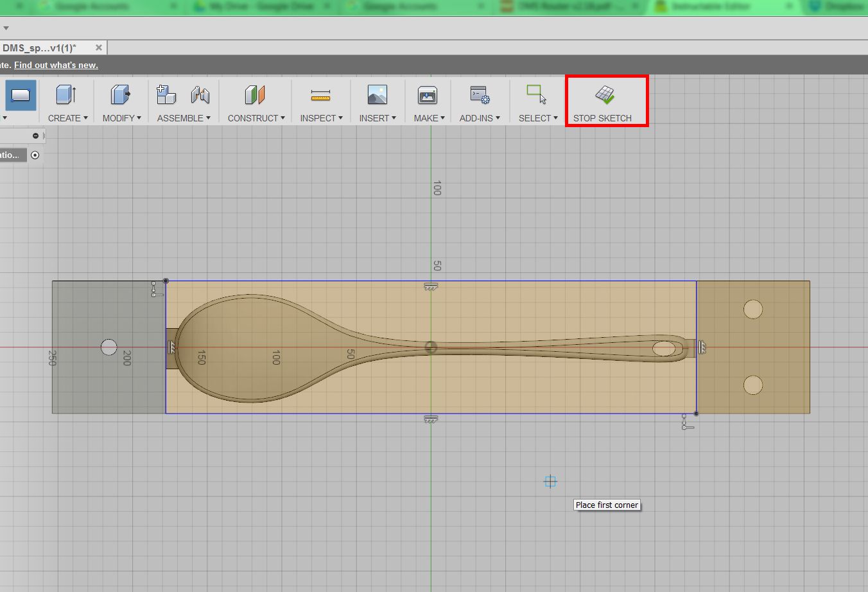The width and height of the screenshot is (868, 592).
Task: Click the Select tool icon
Action: pos(536,94)
